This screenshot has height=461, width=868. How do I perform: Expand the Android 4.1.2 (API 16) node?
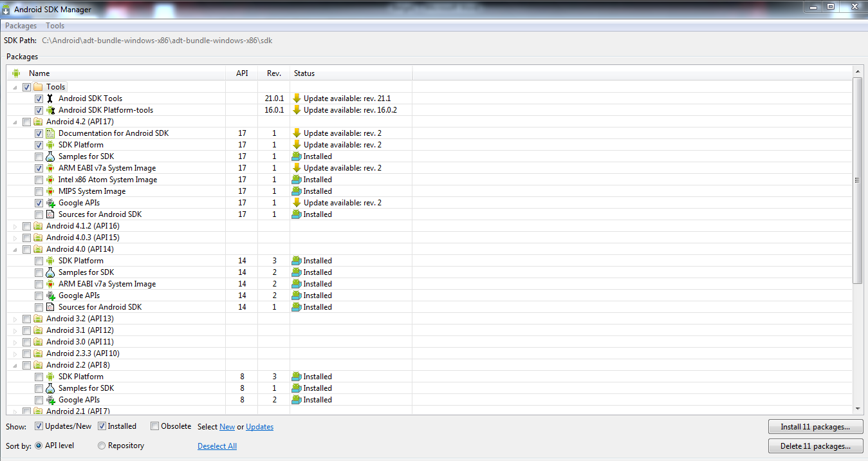tap(15, 226)
